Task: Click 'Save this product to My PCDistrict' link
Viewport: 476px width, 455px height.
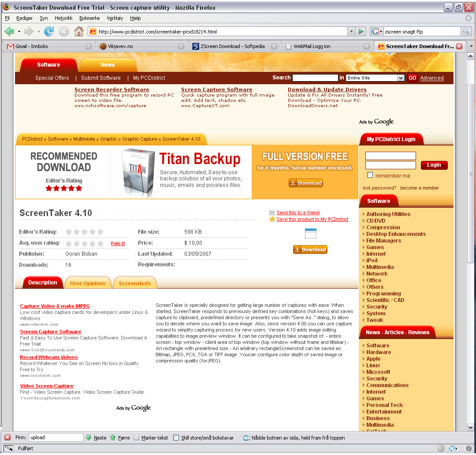Action: pos(312,219)
